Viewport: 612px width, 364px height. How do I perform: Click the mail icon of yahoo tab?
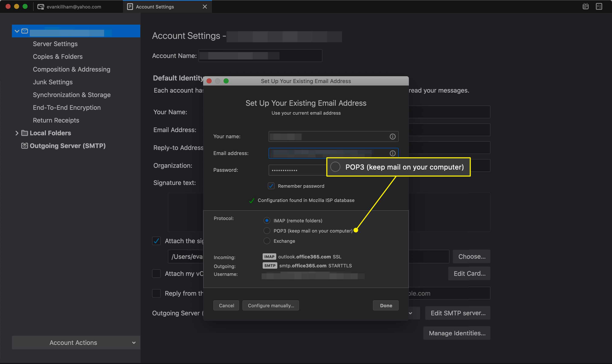(x=41, y=7)
